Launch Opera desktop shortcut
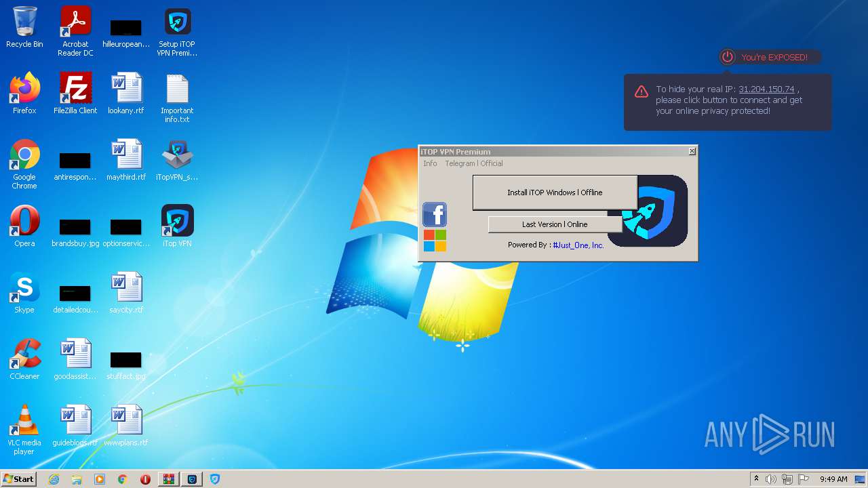 pyautogui.click(x=24, y=226)
